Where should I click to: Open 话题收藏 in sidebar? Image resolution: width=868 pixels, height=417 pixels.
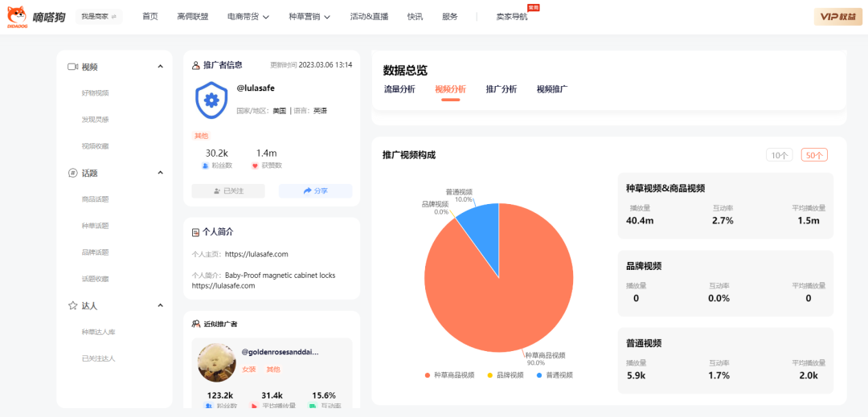[x=95, y=279]
